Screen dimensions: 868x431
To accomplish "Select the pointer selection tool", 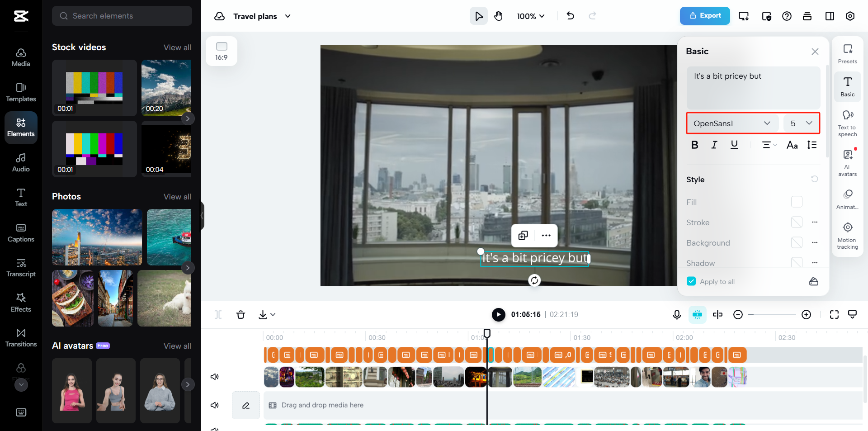I will click(x=479, y=16).
